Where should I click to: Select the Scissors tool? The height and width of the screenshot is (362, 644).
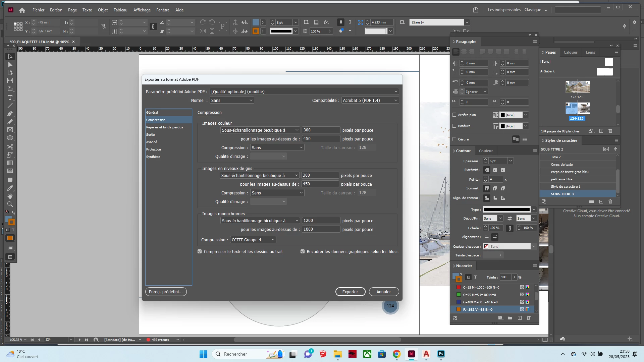[10, 147]
